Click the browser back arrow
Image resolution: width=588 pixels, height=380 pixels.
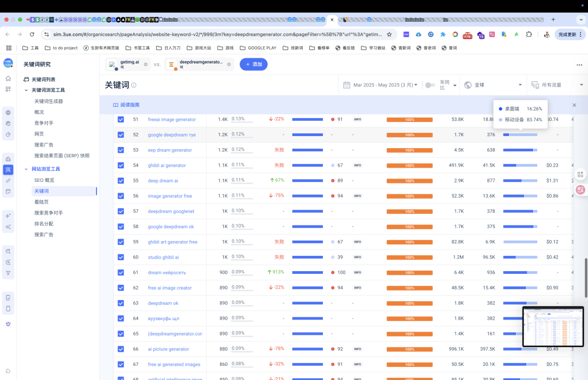(8, 34)
